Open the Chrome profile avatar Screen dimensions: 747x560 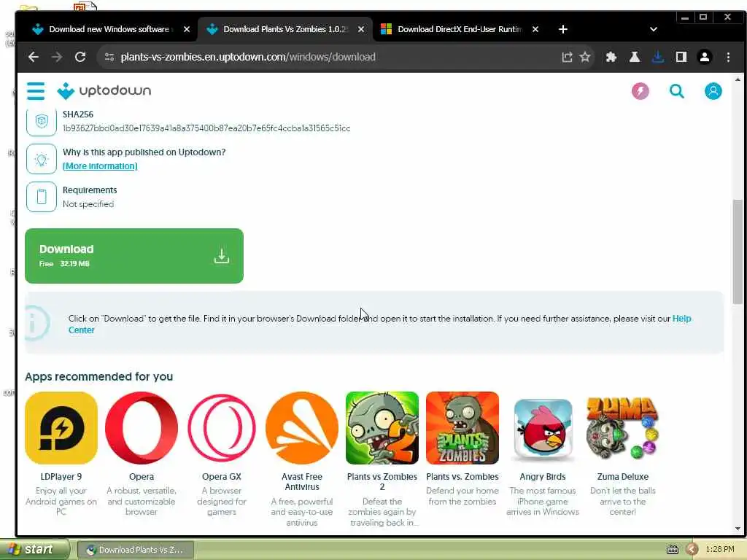pos(705,57)
